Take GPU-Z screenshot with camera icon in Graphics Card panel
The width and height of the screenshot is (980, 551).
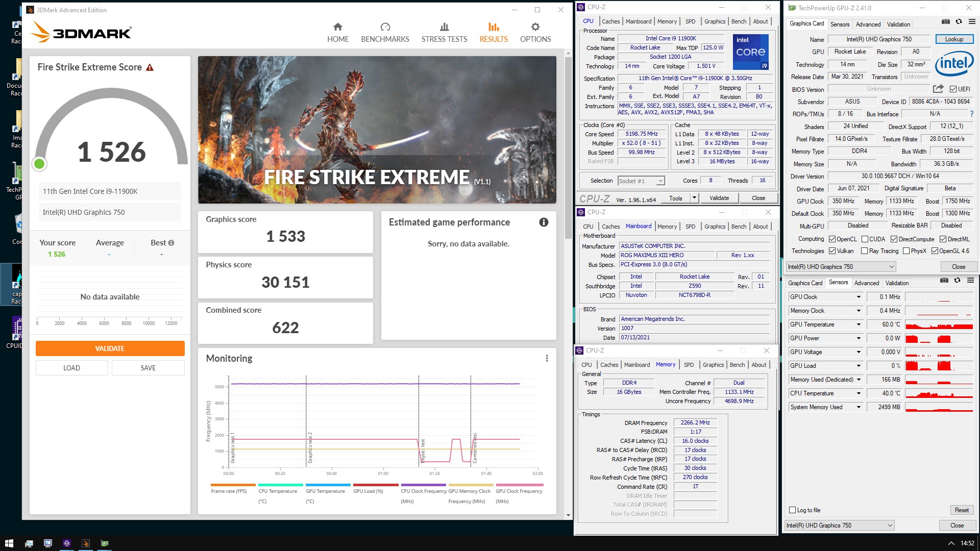(x=945, y=22)
